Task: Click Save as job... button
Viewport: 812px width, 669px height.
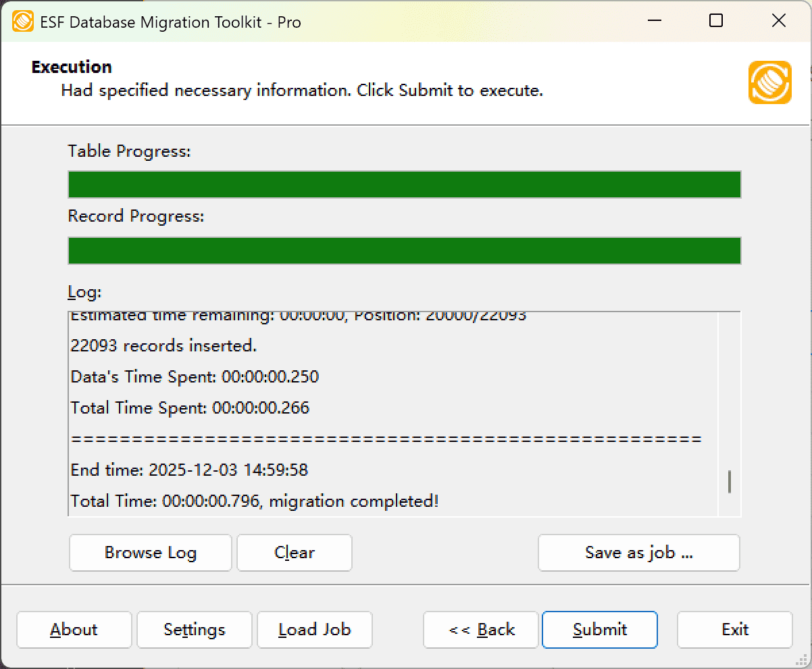Action: [638, 553]
